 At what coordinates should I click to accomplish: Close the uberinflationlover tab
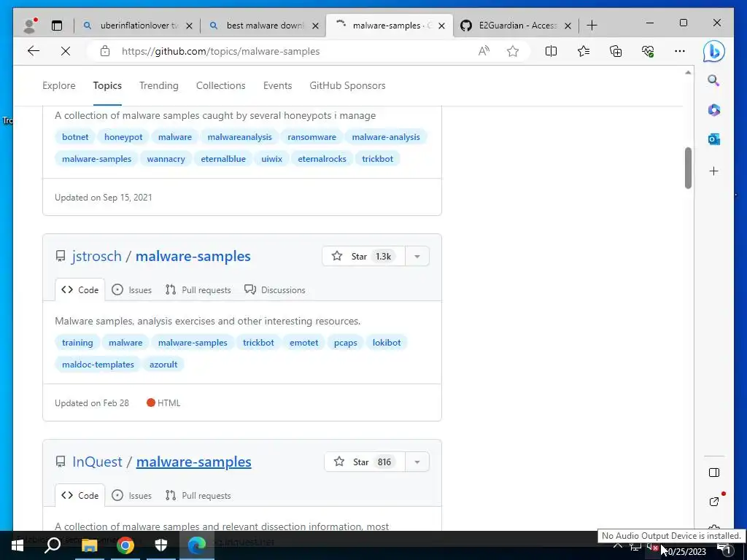(x=189, y=26)
